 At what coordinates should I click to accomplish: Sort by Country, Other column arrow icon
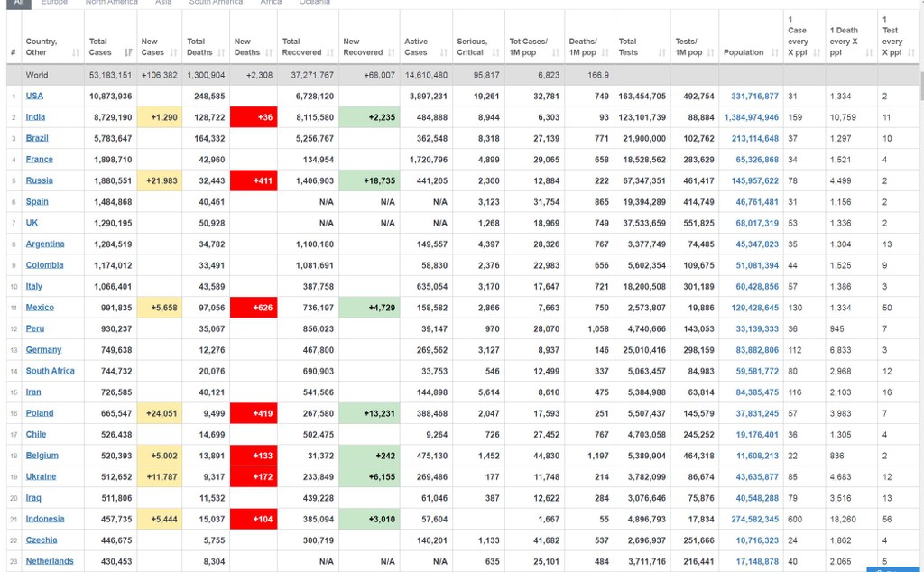76,53
